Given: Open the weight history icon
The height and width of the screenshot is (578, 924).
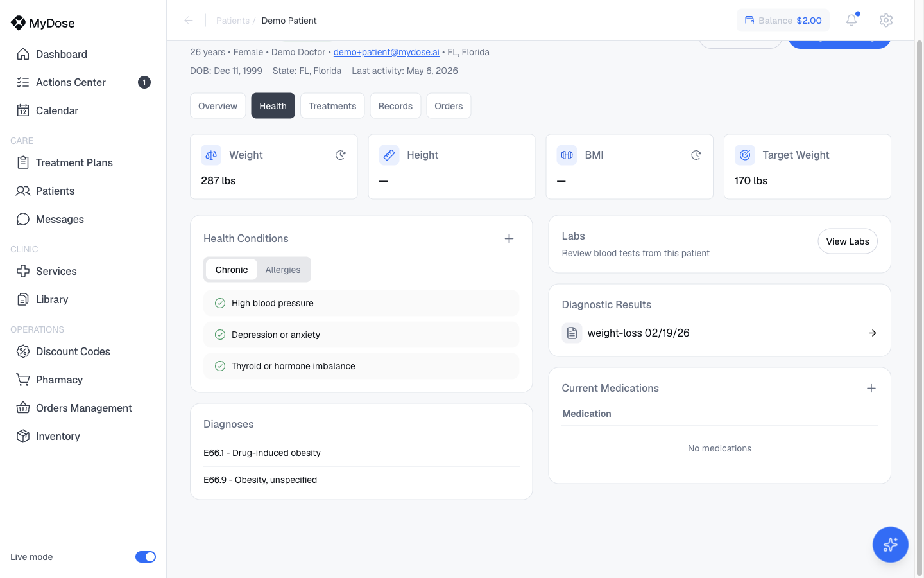Looking at the screenshot, I should click(341, 155).
